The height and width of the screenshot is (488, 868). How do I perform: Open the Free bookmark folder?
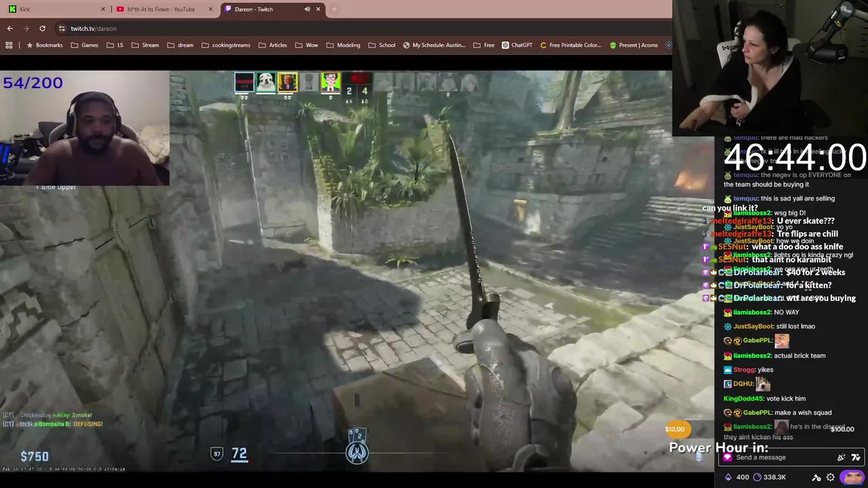[484, 45]
